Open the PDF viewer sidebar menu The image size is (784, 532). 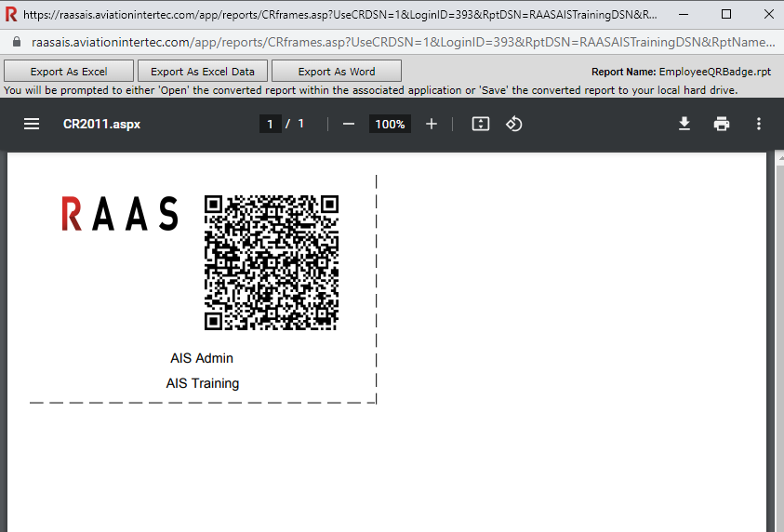pyautogui.click(x=32, y=125)
